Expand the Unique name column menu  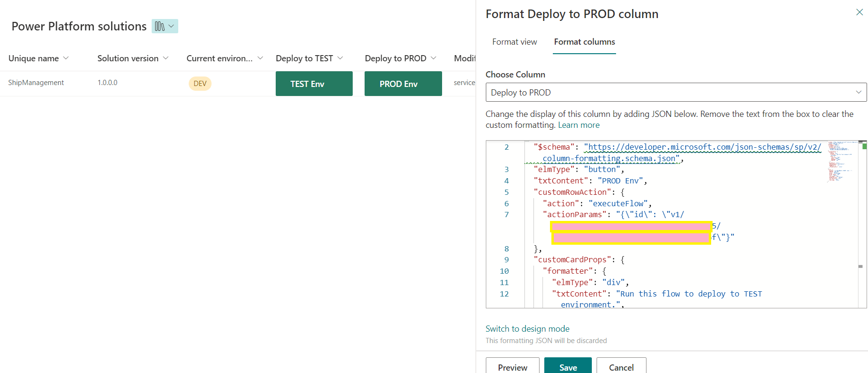[x=66, y=58]
